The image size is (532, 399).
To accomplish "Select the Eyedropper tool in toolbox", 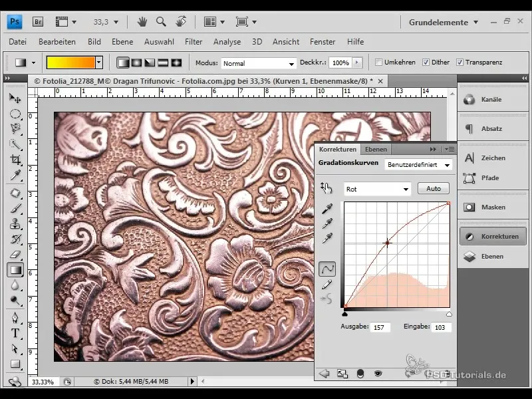I will click(x=15, y=175).
